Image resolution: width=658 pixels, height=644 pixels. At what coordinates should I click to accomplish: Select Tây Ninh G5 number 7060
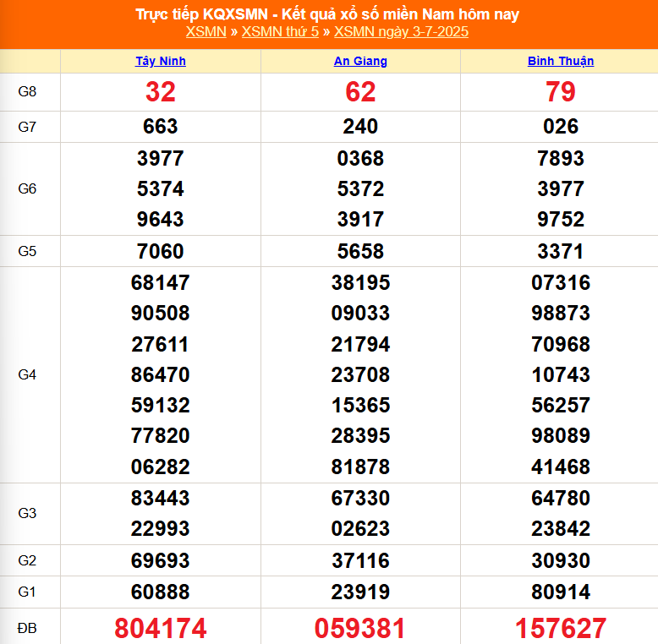(x=161, y=251)
